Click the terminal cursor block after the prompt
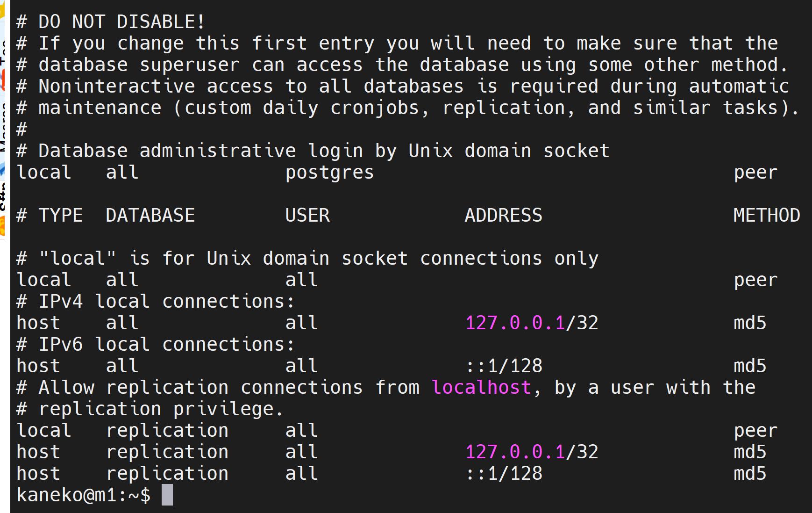812x513 pixels. click(x=167, y=495)
